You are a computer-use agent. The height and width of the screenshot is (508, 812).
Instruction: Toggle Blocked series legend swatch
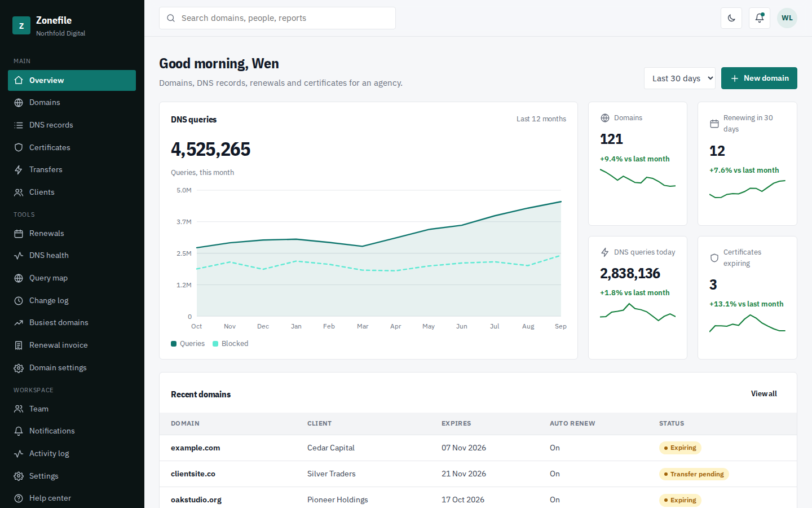[x=215, y=344]
